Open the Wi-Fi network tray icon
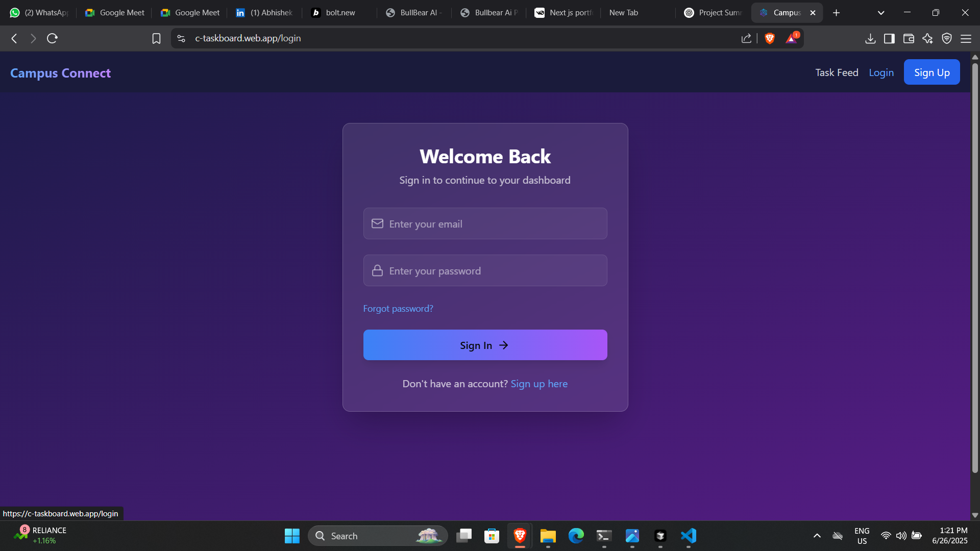 886,536
